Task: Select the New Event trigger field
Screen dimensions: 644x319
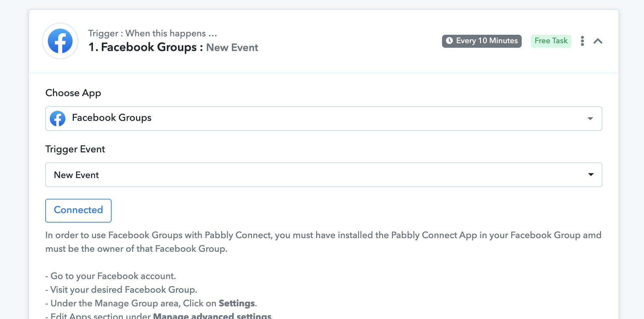Action: coord(324,175)
